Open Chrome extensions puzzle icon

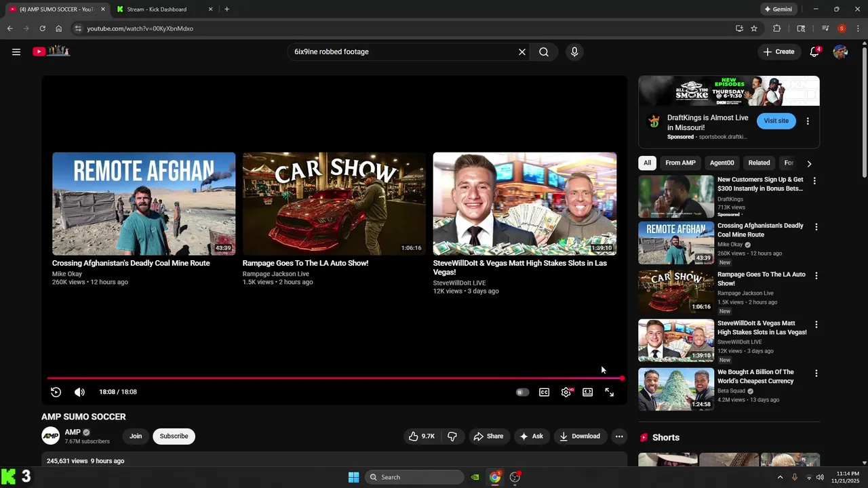(777, 28)
